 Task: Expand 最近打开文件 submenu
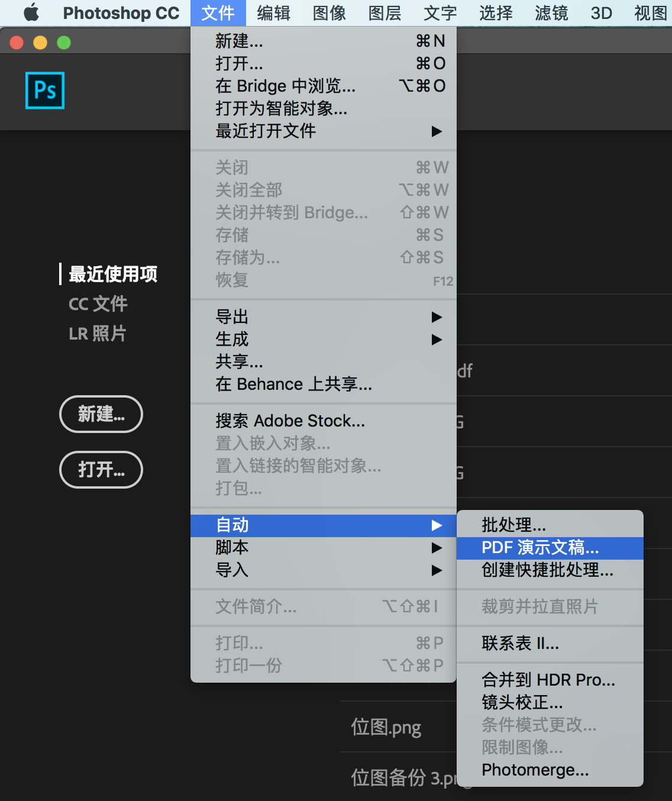[x=324, y=131]
